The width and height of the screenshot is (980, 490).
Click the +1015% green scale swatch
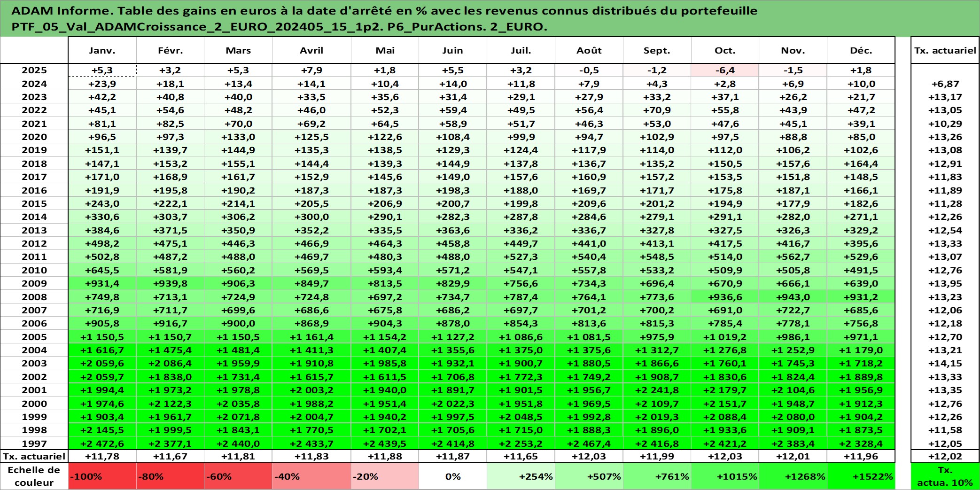point(725,476)
